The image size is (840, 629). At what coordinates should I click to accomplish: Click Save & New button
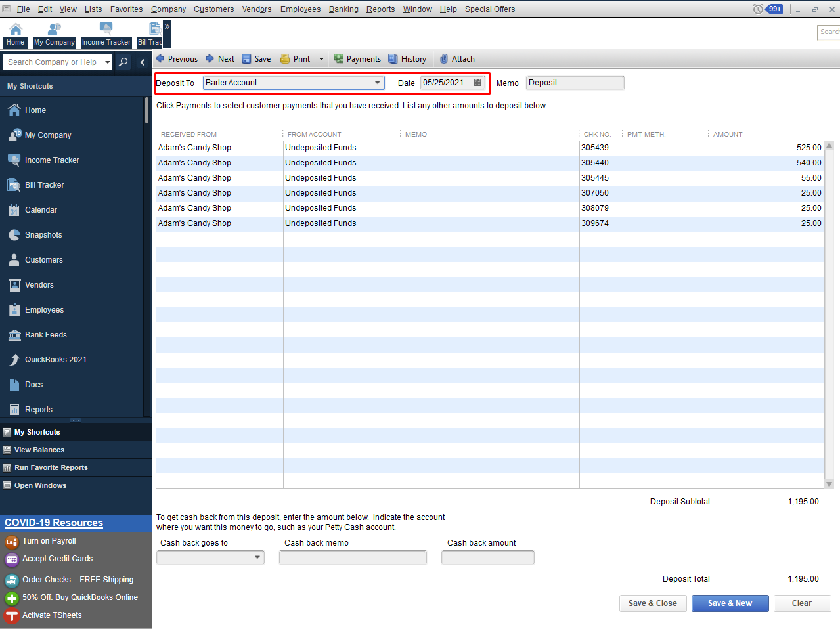coord(730,603)
